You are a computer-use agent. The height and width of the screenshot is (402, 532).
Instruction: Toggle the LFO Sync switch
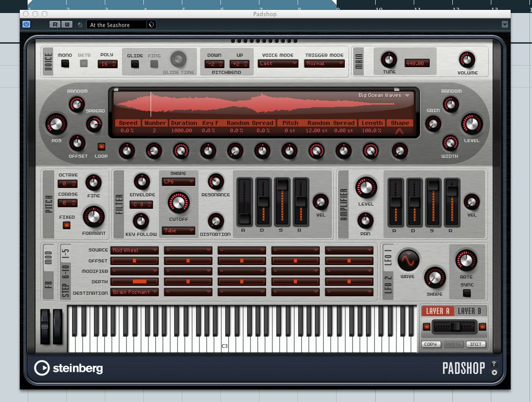click(467, 293)
